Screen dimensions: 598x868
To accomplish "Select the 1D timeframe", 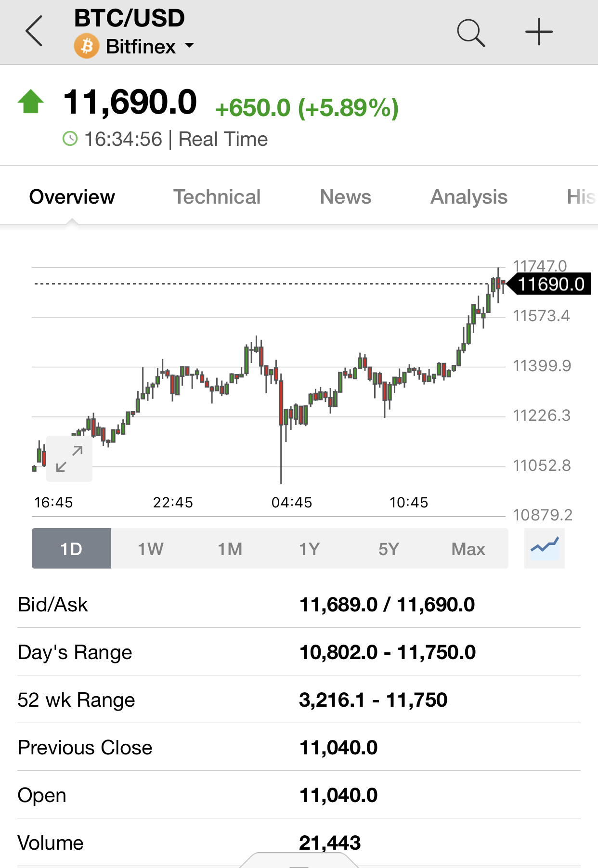I will click(x=71, y=548).
